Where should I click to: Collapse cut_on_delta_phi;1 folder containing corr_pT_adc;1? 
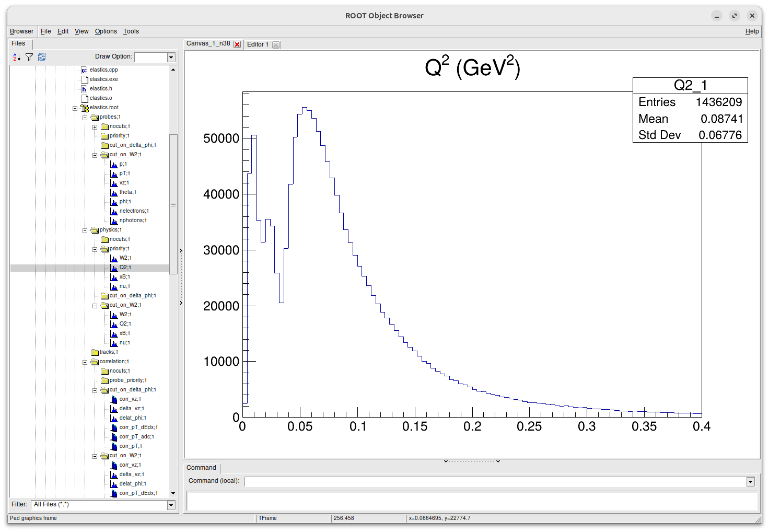[95, 390]
